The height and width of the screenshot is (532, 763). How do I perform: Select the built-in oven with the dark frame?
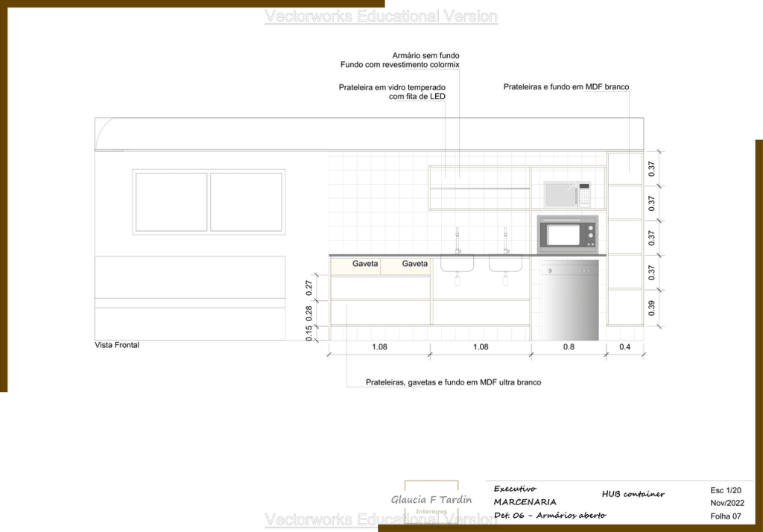[x=568, y=235]
